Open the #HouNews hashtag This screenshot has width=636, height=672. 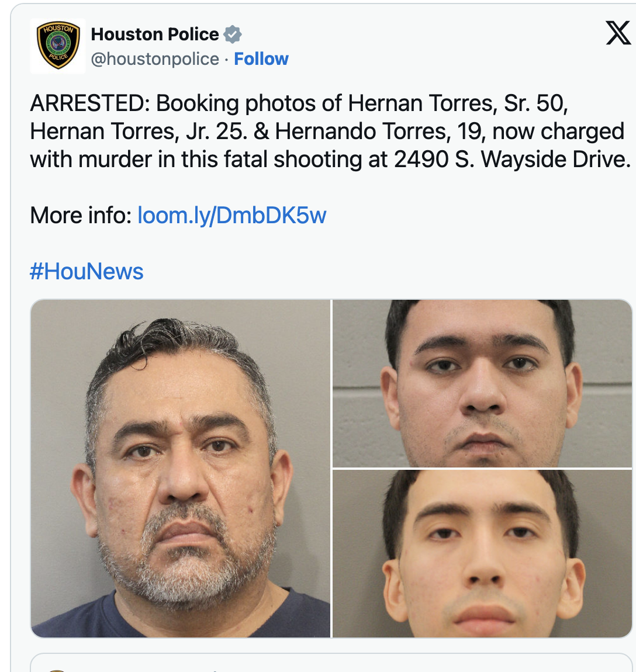point(87,271)
